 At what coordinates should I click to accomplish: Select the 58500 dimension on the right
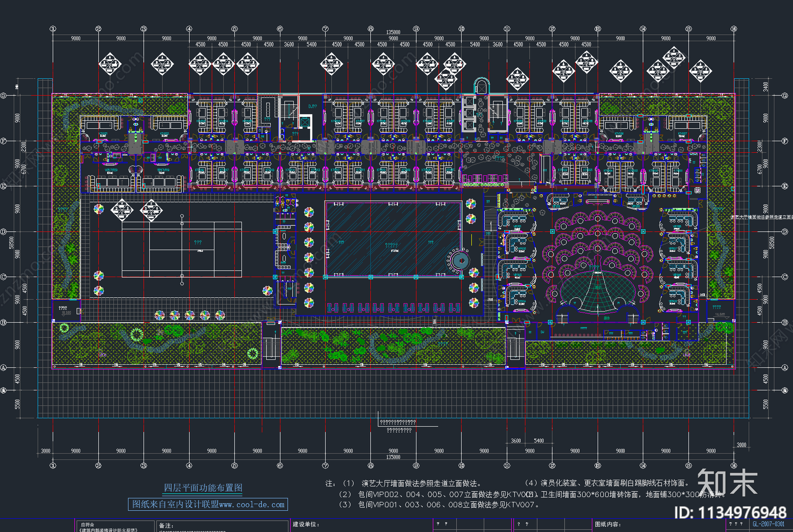tap(772, 243)
